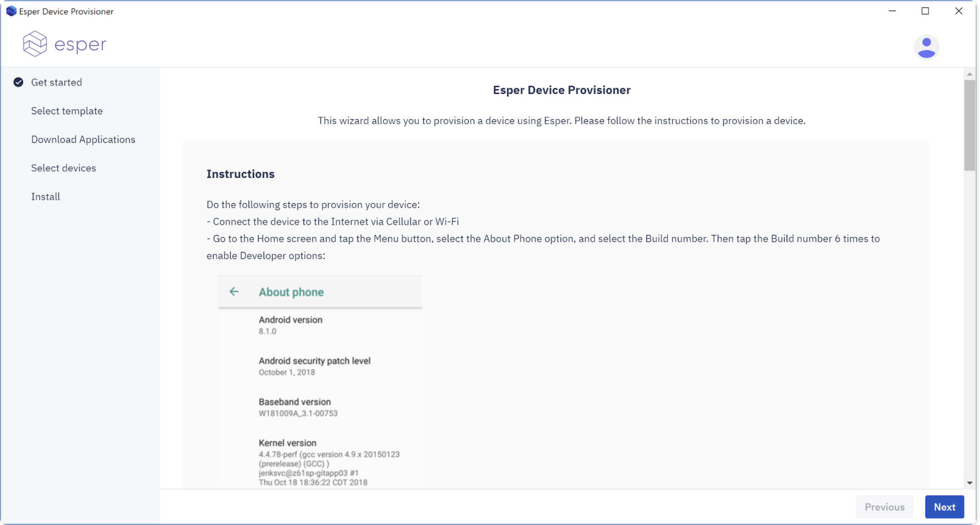Viewport: 980px width, 525px height.
Task: Open Download Applications step
Action: click(x=83, y=139)
